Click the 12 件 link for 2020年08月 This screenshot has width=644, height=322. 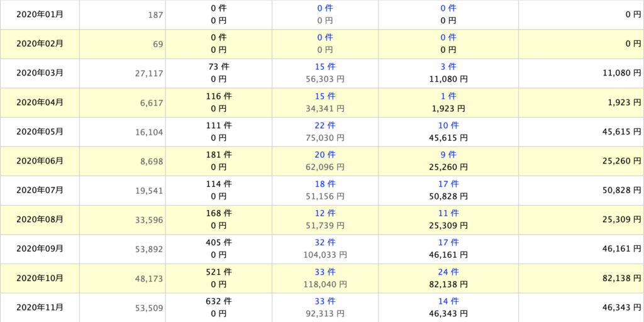[325, 213]
